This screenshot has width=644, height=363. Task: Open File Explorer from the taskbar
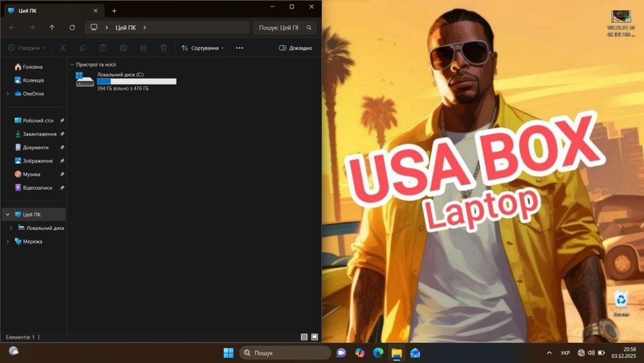coord(397,353)
